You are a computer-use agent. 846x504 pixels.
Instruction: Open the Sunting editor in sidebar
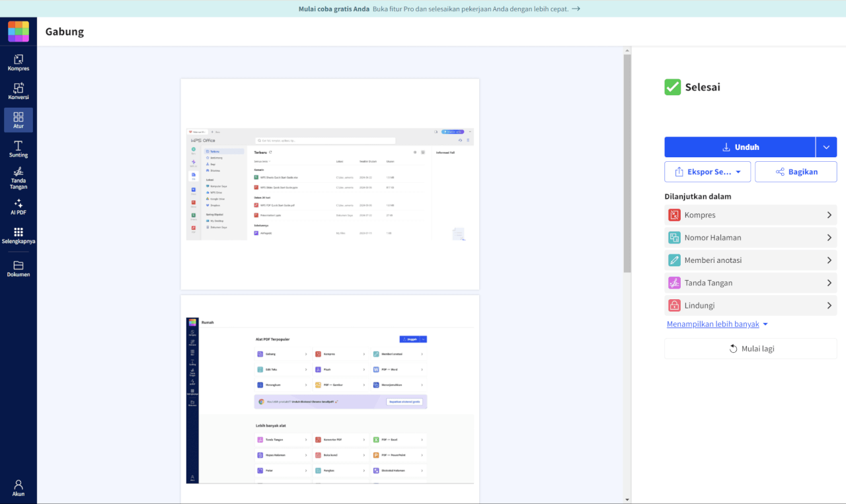click(x=19, y=149)
